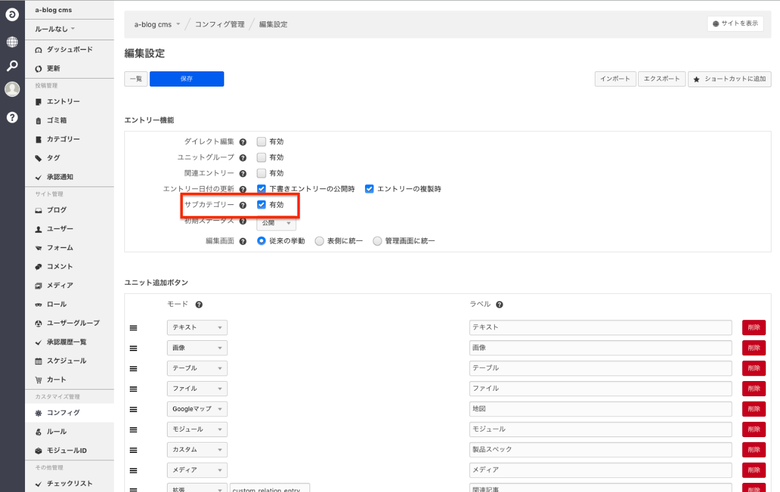The width and height of the screenshot is (780, 492).
Task: Uncheck 下書きエントリーの公開時 checkbox
Action: click(261, 189)
